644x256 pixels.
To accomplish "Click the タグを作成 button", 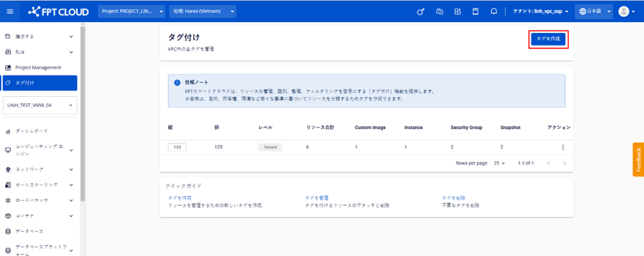I will click(548, 39).
